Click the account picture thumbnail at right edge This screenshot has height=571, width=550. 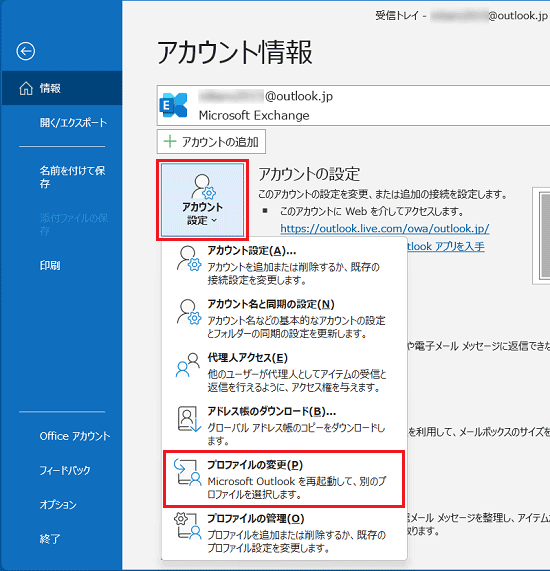542,236
